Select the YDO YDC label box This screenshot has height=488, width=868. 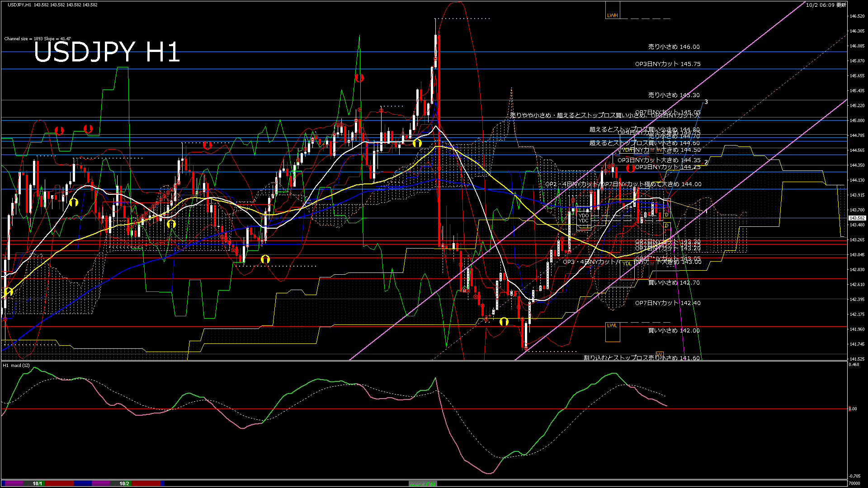pyautogui.click(x=584, y=219)
